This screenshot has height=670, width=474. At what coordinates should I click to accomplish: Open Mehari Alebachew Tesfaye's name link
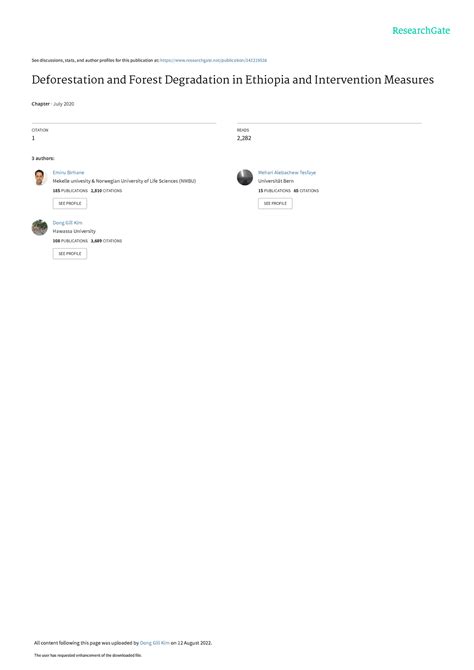tap(287, 172)
